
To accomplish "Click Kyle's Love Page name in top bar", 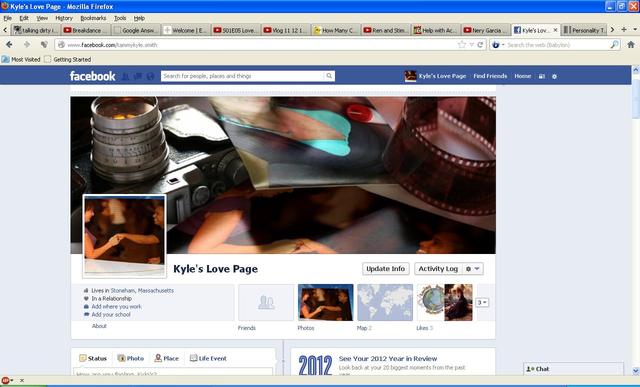I will [442, 76].
